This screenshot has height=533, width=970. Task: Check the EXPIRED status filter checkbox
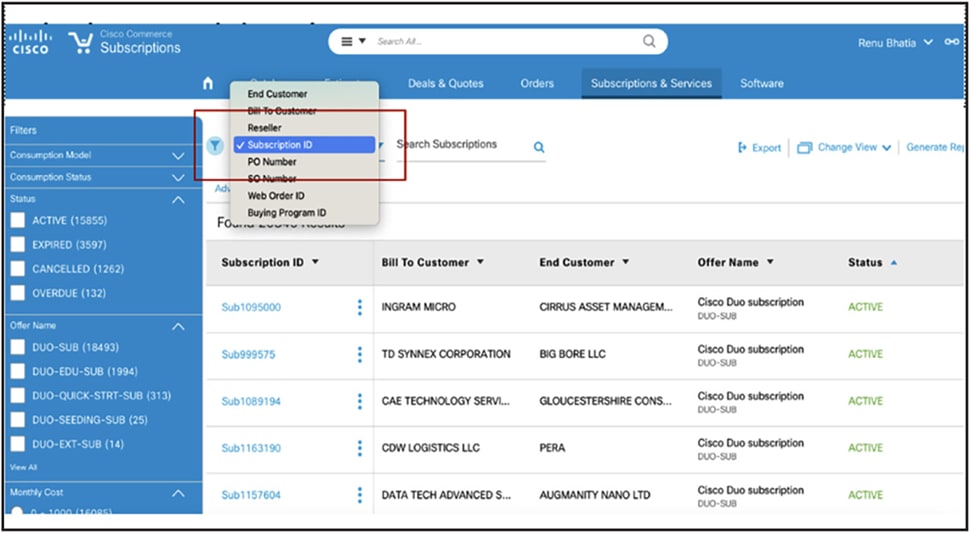(18, 245)
